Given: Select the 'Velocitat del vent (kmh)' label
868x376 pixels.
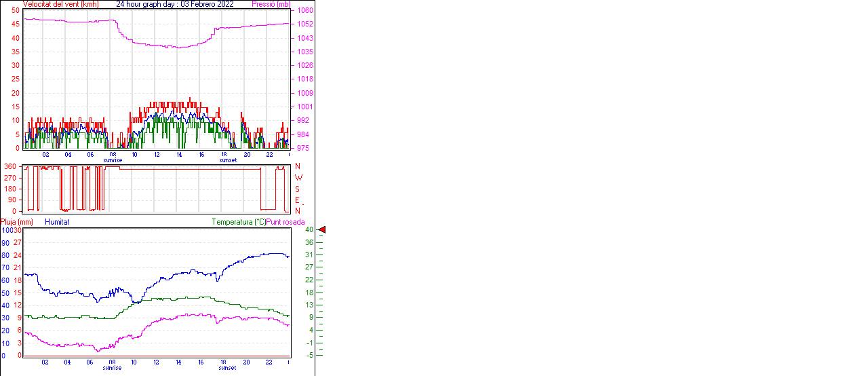Looking at the screenshot, I should 61,4.
